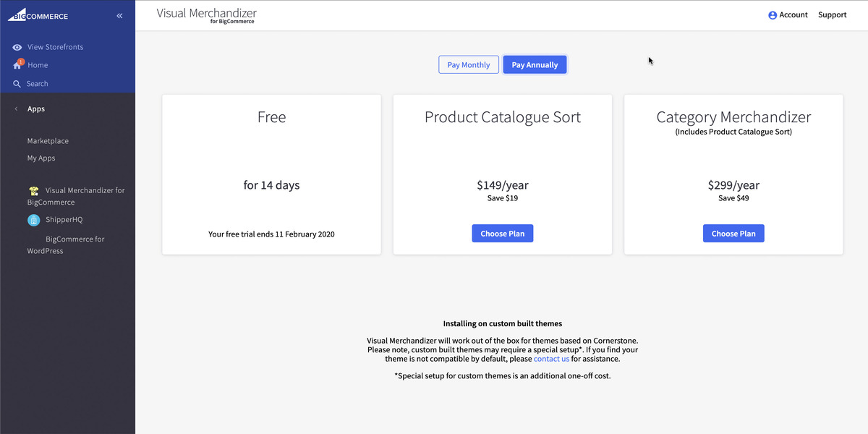Open Marketplace in the sidebar

click(x=48, y=141)
